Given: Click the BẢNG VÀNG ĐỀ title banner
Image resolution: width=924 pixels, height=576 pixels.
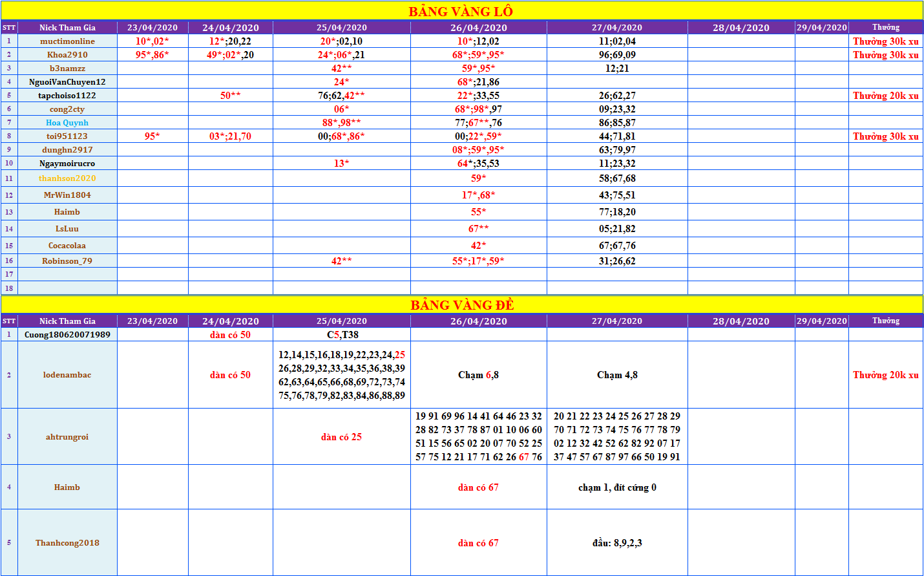Looking at the screenshot, I should point(461,304).
